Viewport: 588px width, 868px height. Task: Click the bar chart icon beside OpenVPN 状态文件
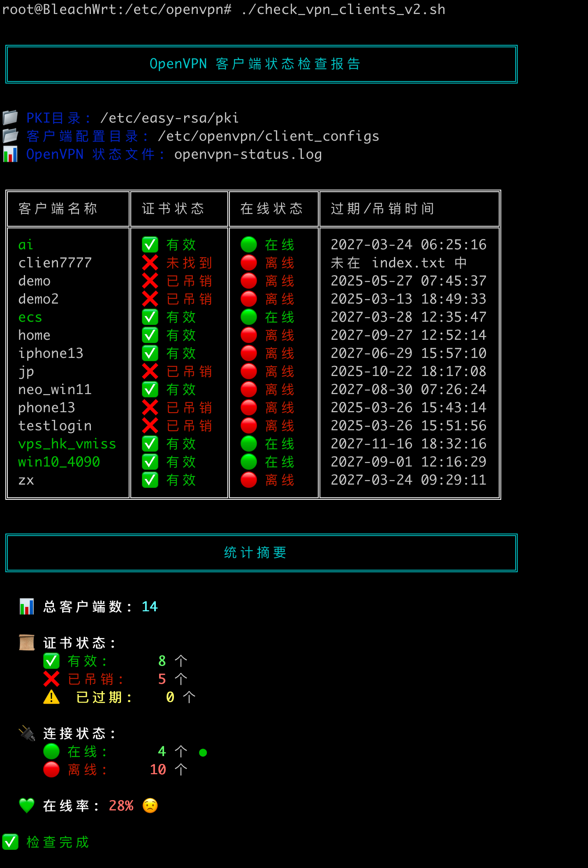(10, 154)
